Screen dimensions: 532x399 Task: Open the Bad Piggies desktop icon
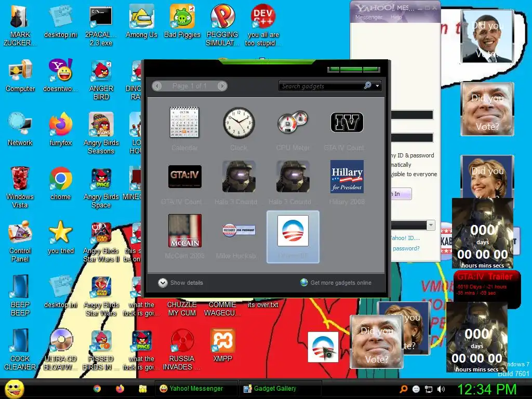pos(182,22)
